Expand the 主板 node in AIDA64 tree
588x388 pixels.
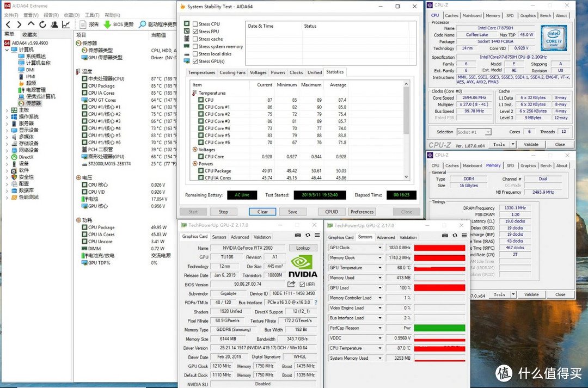(7, 110)
